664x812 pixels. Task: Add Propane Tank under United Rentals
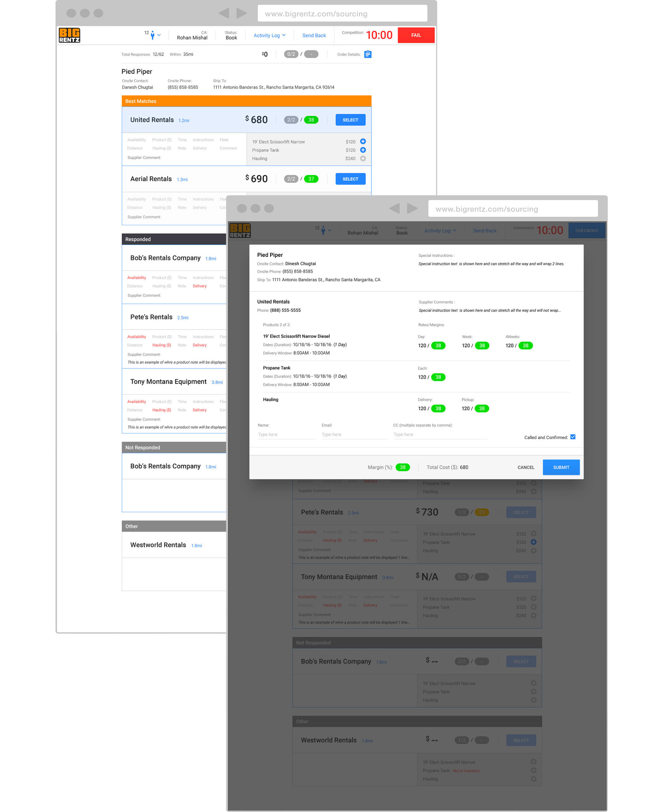pos(363,150)
